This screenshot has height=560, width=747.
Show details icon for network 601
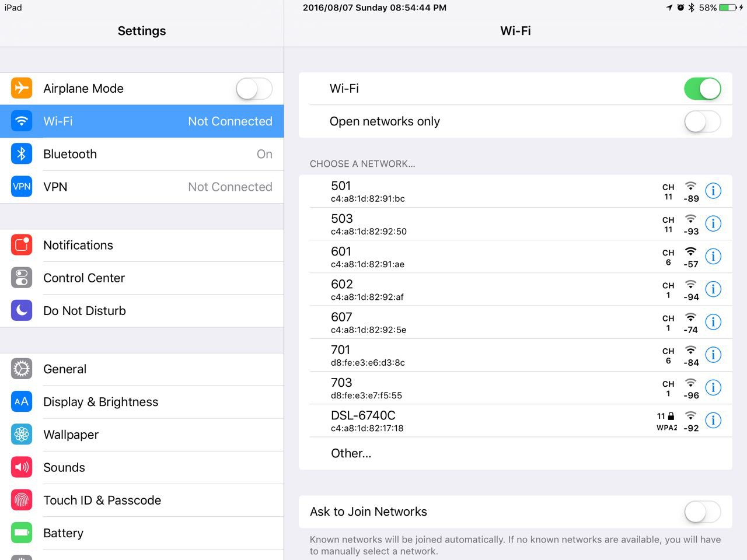pyautogui.click(x=713, y=256)
